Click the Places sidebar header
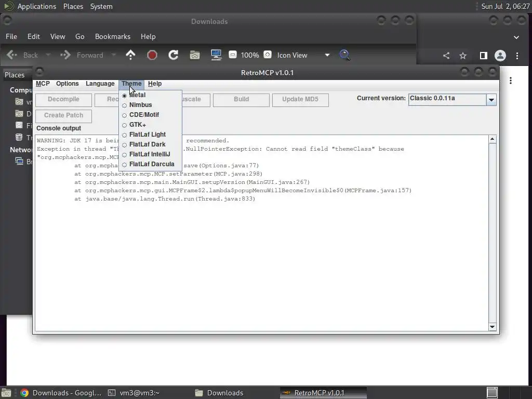532x399 pixels. pyautogui.click(x=15, y=75)
